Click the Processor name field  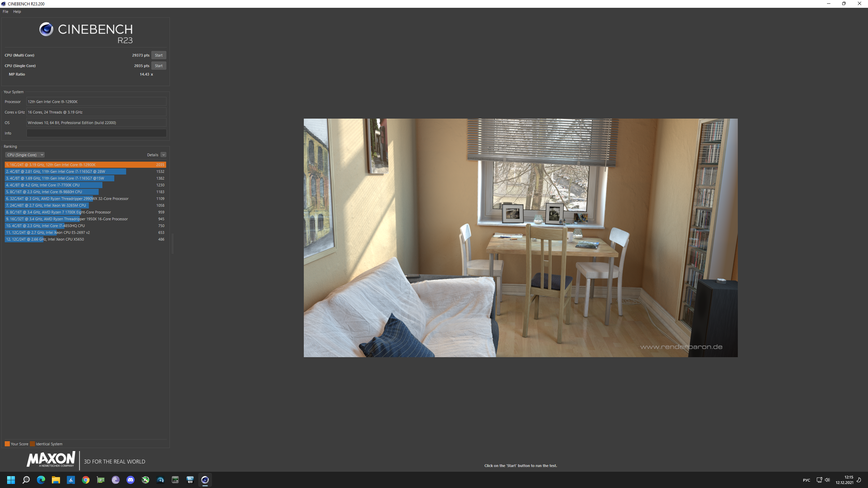(x=96, y=102)
